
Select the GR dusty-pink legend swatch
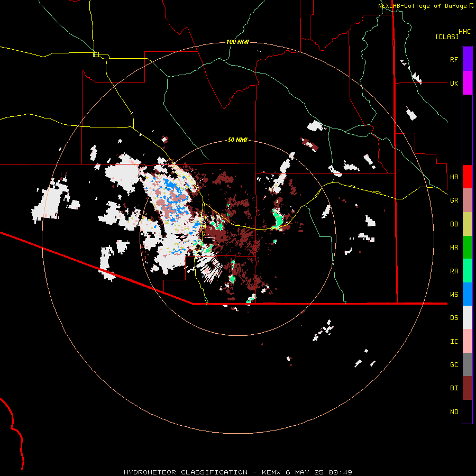[x=467, y=200]
